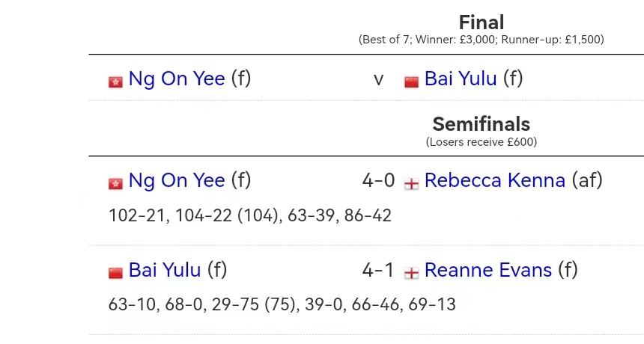Viewport: 644px width, 344px height.
Task: Click the frame scores beginning 102-21
Action: pyautogui.click(x=249, y=215)
